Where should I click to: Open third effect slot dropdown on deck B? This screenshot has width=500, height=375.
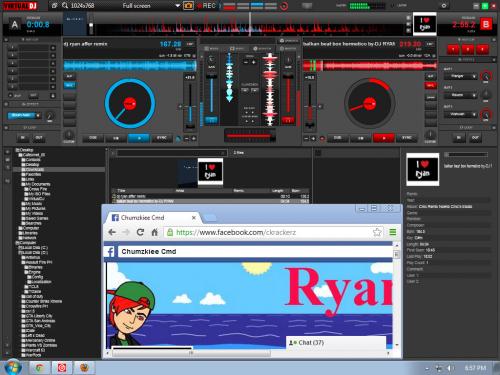474,115
